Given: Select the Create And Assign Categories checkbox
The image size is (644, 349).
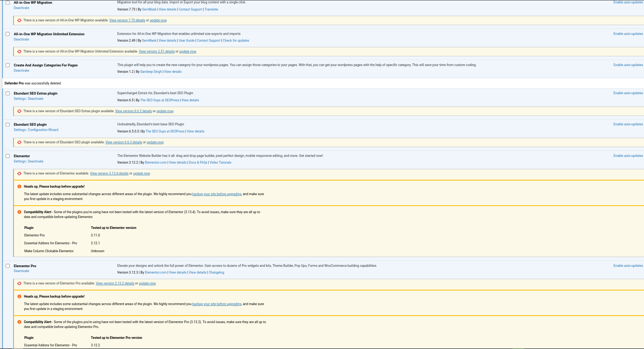Looking at the screenshot, I should click(8, 65).
